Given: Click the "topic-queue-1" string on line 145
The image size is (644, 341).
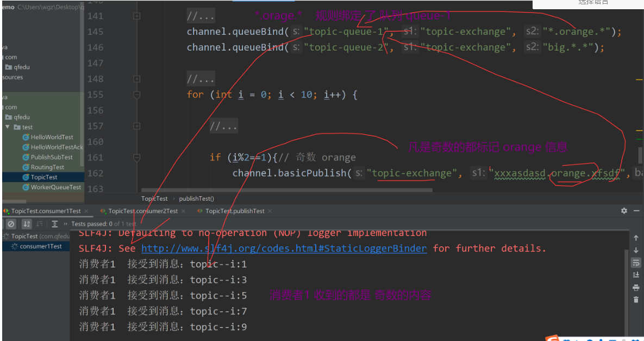Looking at the screenshot, I should [x=346, y=32].
